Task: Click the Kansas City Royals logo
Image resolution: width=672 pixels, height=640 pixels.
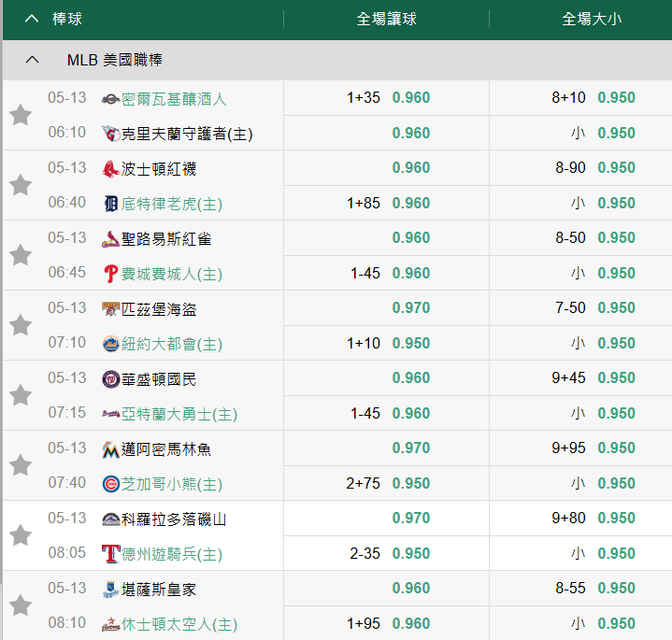Action: [x=110, y=590]
